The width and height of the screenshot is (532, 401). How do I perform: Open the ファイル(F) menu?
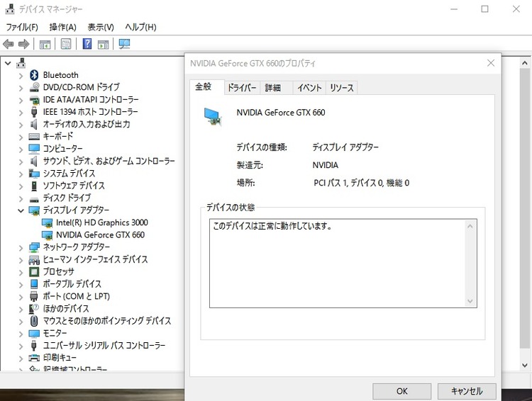(22, 27)
